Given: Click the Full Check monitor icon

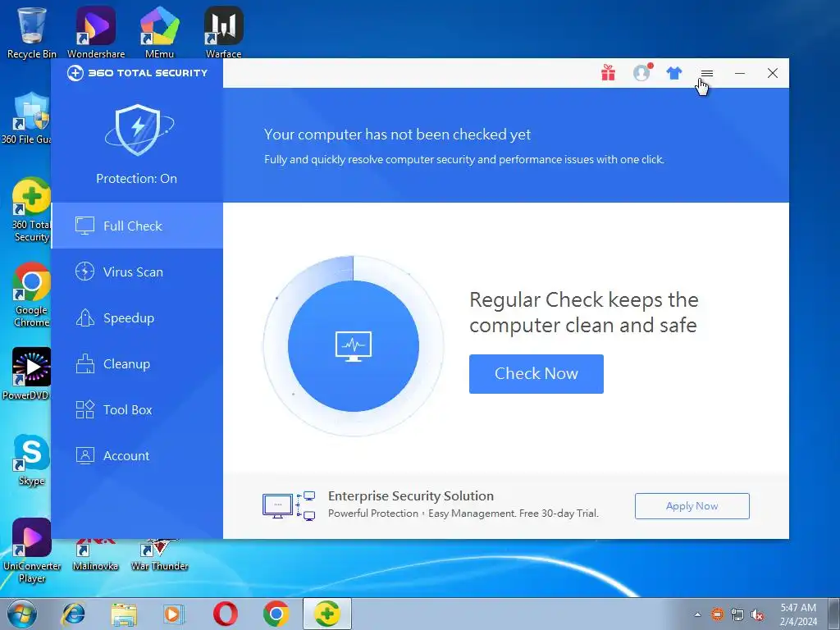Looking at the screenshot, I should coord(84,226).
